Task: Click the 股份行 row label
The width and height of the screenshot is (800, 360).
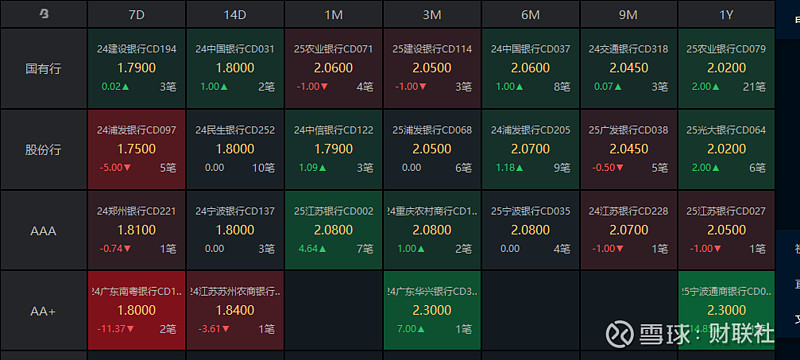Action: click(43, 150)
